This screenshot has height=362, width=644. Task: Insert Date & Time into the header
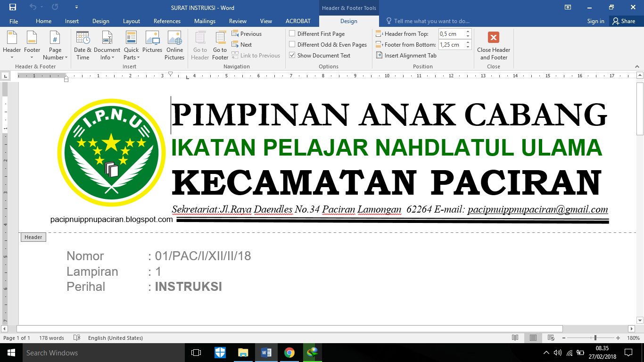point(83,45)
